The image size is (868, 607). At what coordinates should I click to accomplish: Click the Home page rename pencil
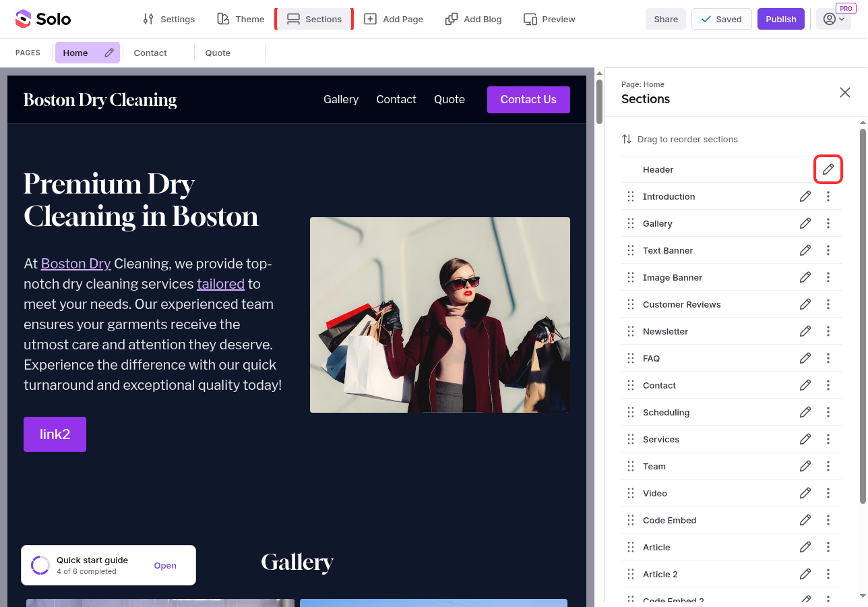(109, 53)
